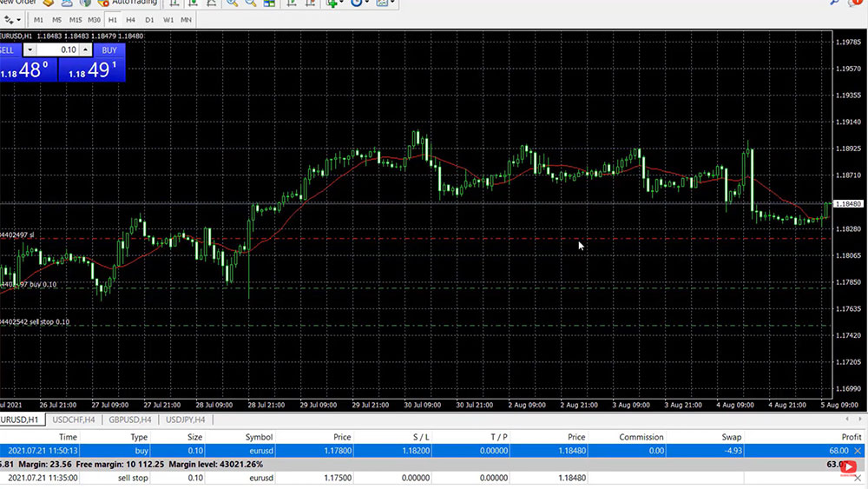
Task: Close the eurusd buy position with X
Action: point(858,451)
